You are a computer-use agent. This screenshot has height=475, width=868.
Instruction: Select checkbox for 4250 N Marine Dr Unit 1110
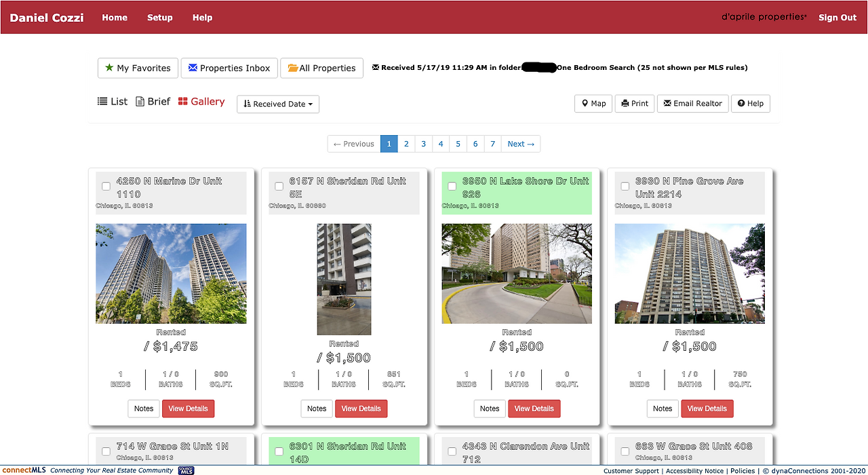tap(106, 187)
